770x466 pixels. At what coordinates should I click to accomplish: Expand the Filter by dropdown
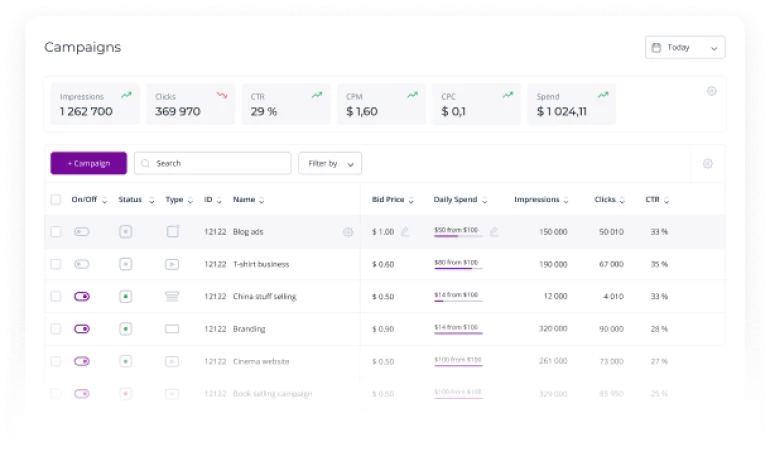click(330, 164)
